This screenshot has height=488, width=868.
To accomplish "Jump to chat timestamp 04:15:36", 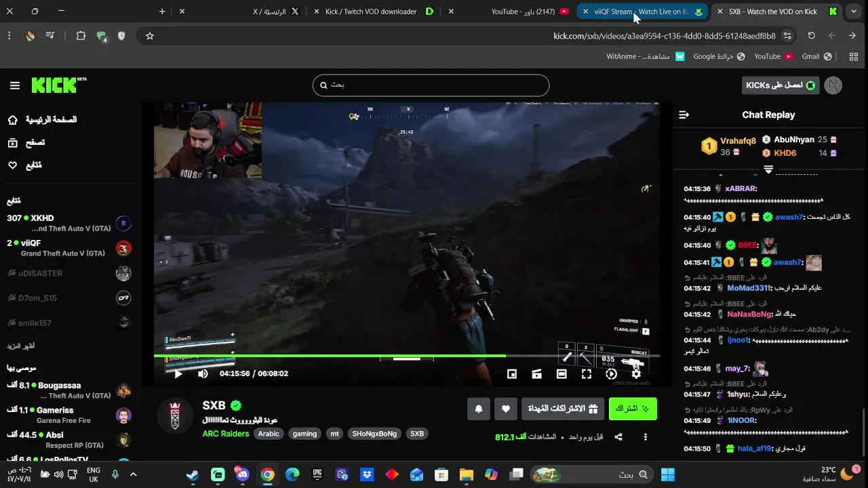I will click(697, 189).
